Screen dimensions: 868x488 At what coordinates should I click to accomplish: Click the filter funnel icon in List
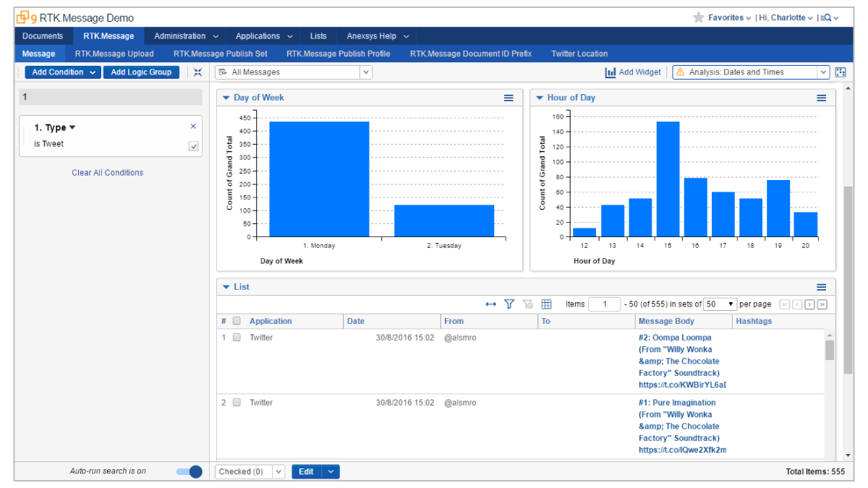509,304
